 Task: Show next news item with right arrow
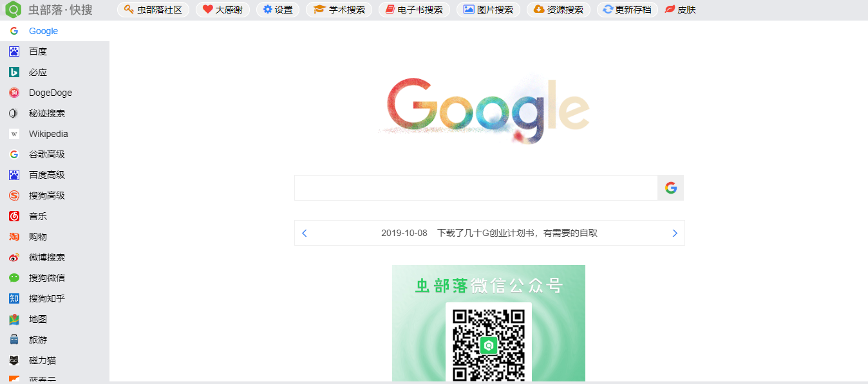point(675,233)
